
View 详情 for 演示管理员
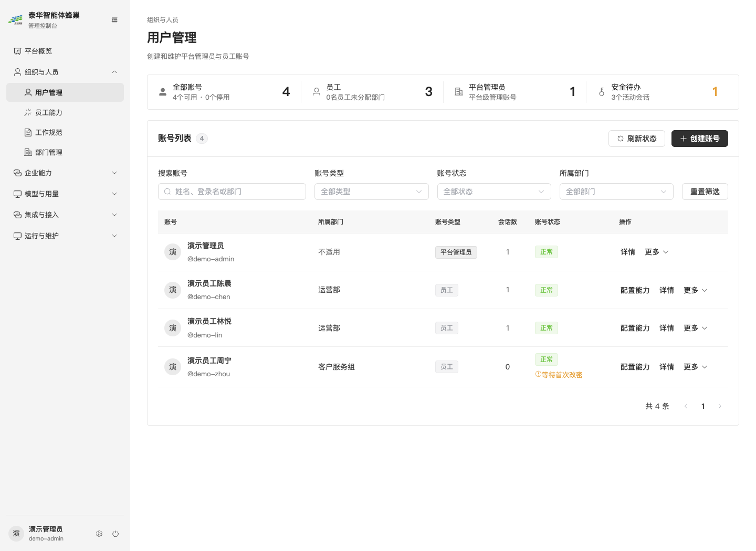coord(628,252)
